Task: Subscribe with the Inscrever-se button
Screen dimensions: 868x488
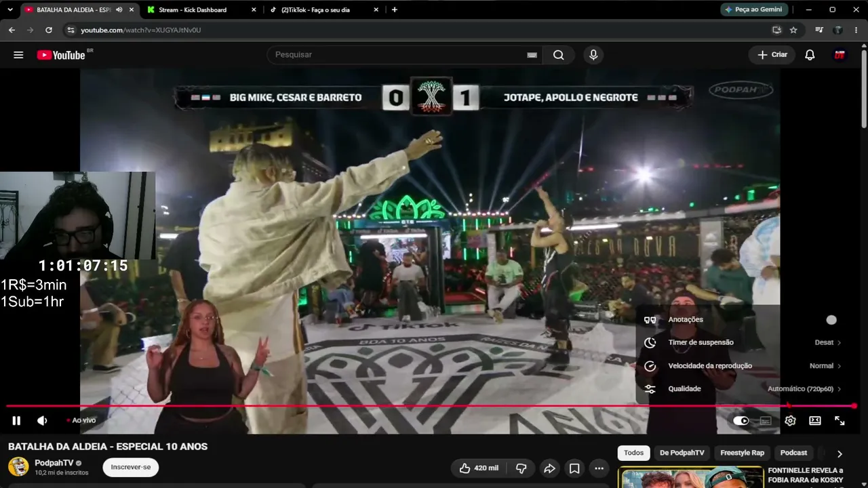Action: (131, 467)
